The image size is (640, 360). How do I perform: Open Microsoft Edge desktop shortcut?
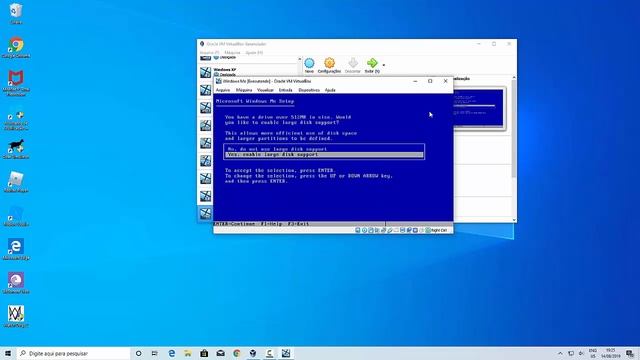[16, 249]
